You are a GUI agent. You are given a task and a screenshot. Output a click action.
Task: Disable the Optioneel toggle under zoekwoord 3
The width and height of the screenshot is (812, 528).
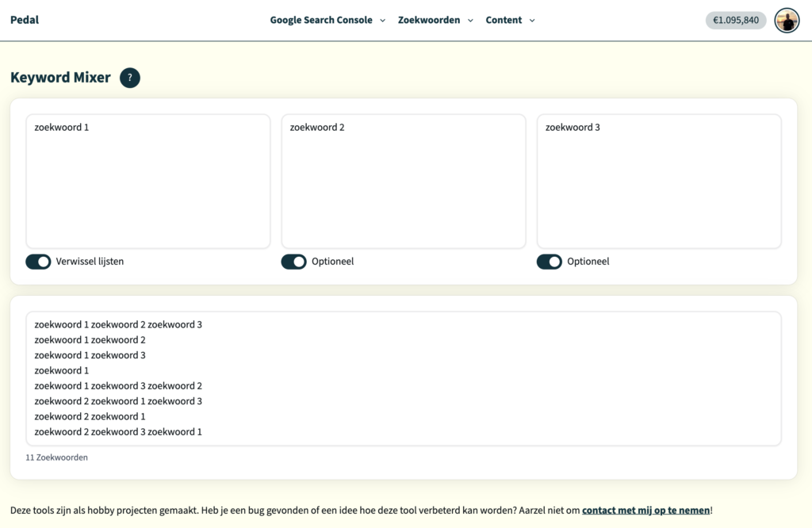(549, 261)
